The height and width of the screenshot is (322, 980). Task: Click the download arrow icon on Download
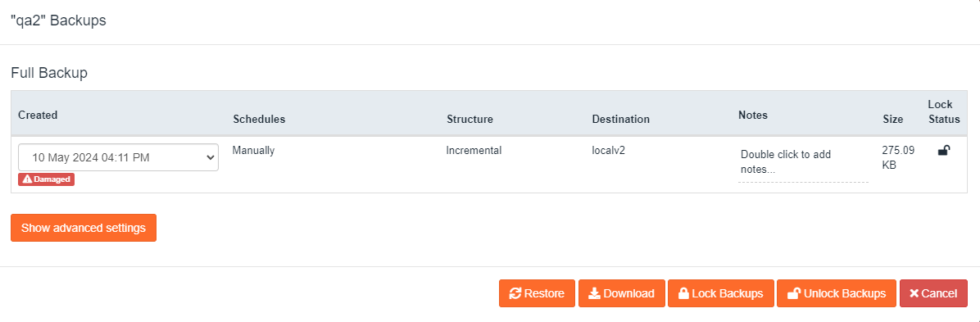[x=594, y=293]
